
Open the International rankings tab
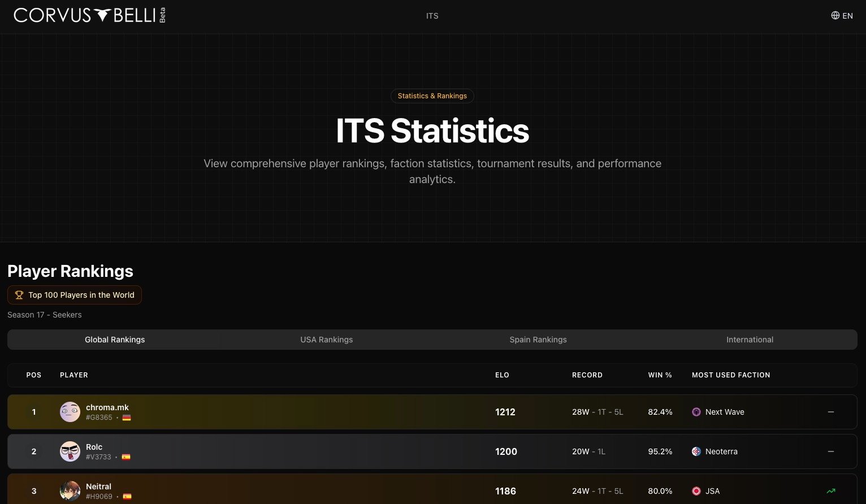750,340
